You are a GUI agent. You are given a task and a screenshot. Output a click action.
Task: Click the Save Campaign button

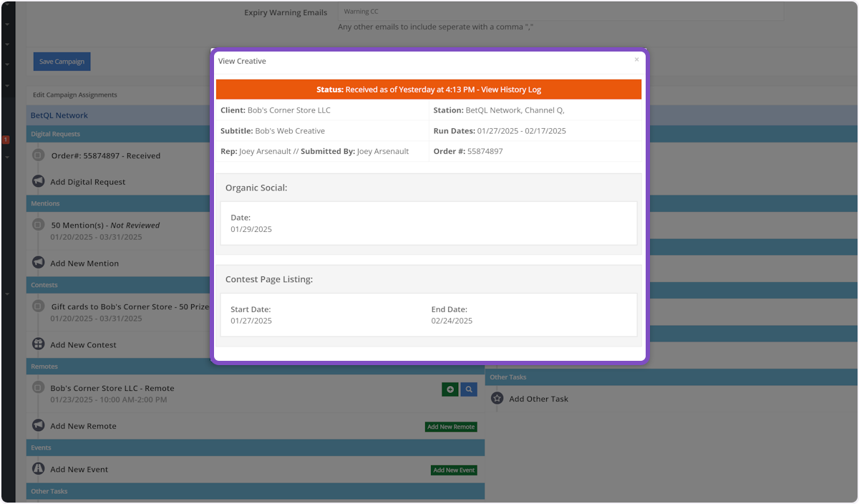[62, 62]
